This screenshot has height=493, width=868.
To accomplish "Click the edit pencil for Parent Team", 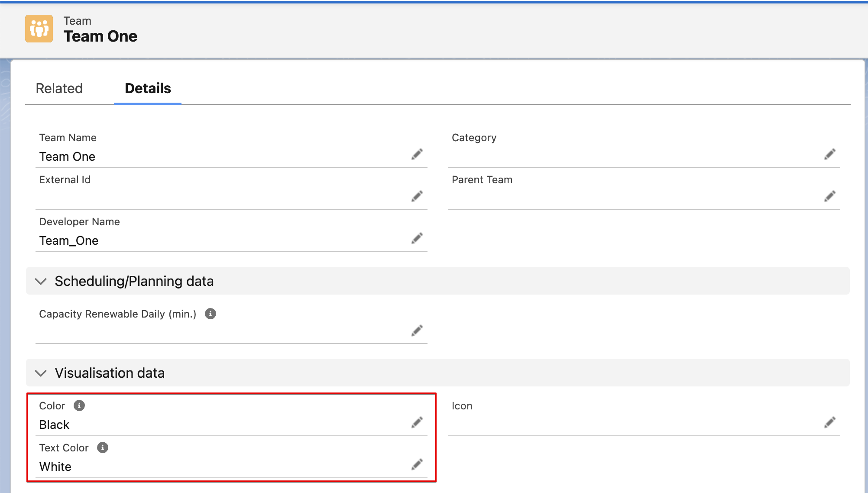I will [829, 197].
